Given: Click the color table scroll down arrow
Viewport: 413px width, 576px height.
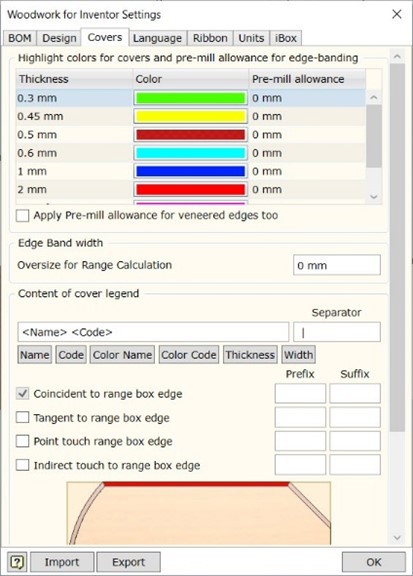Looking at the screenshot, I should click(x=374, y=197).
